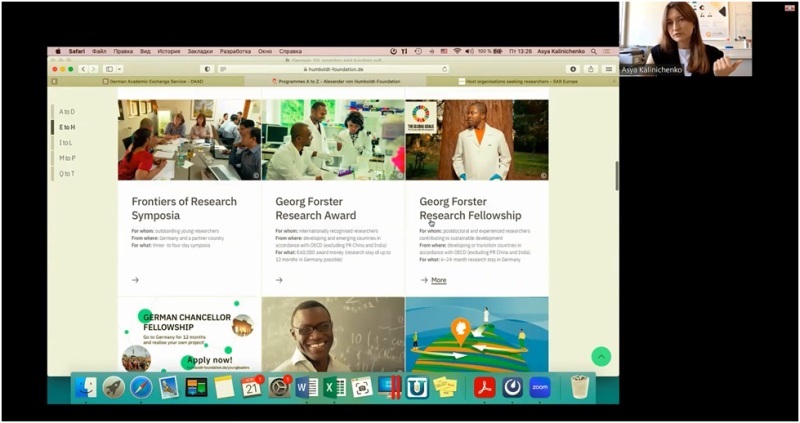Jump to I to L section
Image resolution: width=800 pixels, height=423 pixels.
(65, 142)
